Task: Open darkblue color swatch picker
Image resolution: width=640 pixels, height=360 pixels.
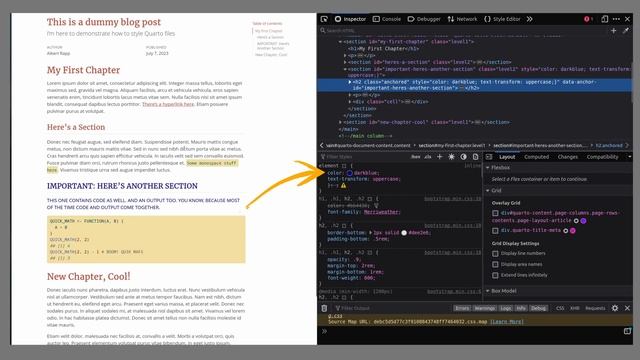Action: (x=349, y=173)
